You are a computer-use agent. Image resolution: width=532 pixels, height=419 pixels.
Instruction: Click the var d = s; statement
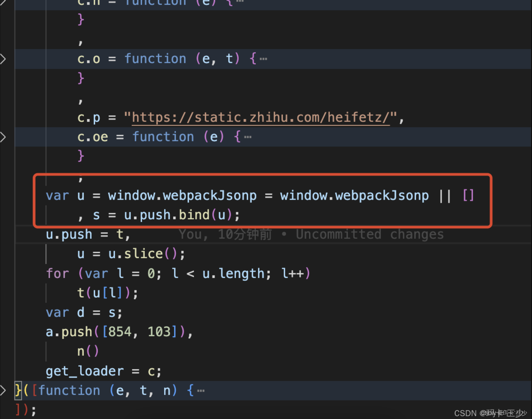tap(84, 312)
